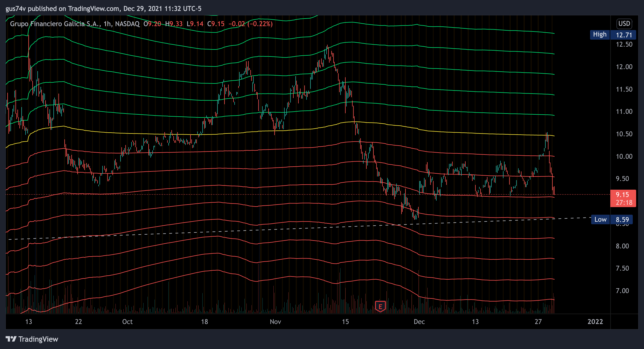This screenshot has width=644, height=349.
Task: Open the USD currency selector
Action: (x=624, y=24)
